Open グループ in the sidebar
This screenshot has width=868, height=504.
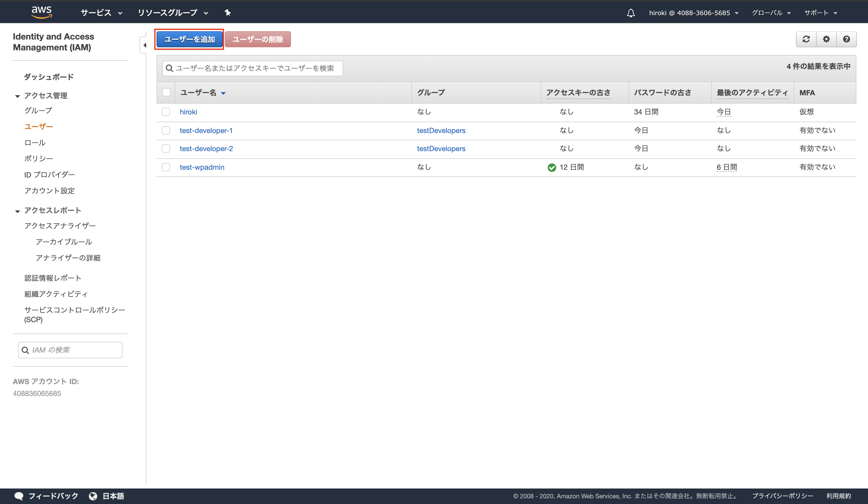coord(38,111)
